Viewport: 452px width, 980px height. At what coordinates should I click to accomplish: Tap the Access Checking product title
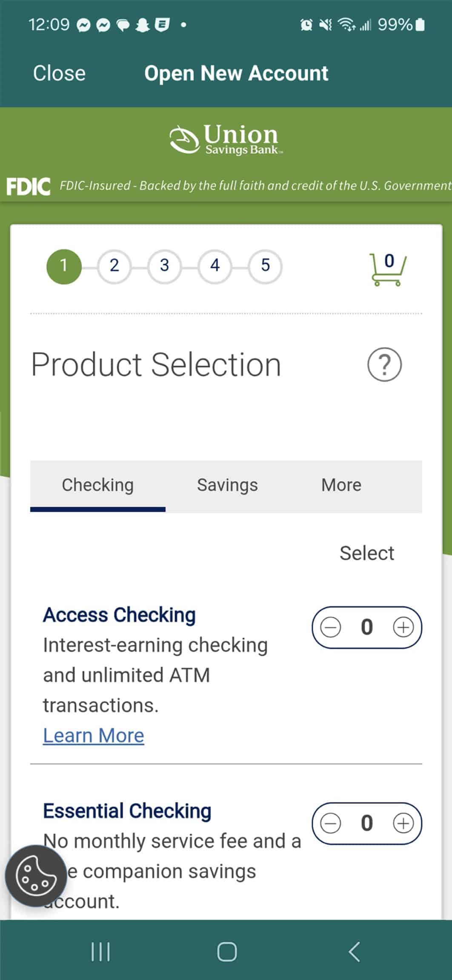pyautogui.click(x=119, y=615)
